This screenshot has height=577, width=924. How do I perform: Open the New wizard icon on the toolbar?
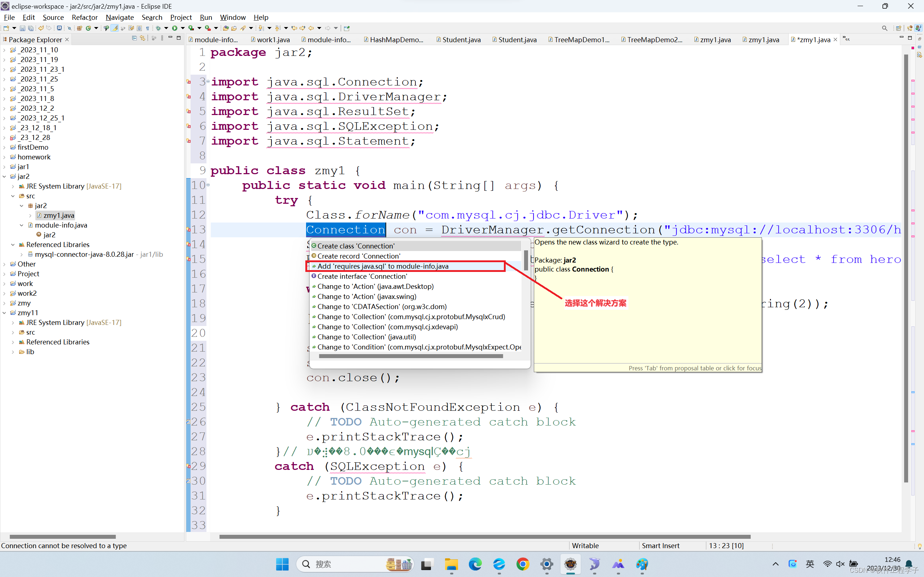coord(6,28)
